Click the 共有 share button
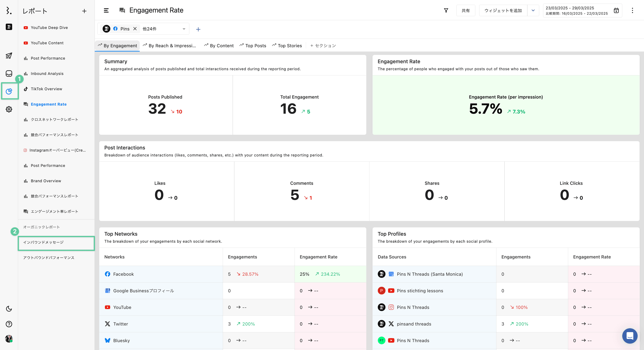 click(466, 10)
